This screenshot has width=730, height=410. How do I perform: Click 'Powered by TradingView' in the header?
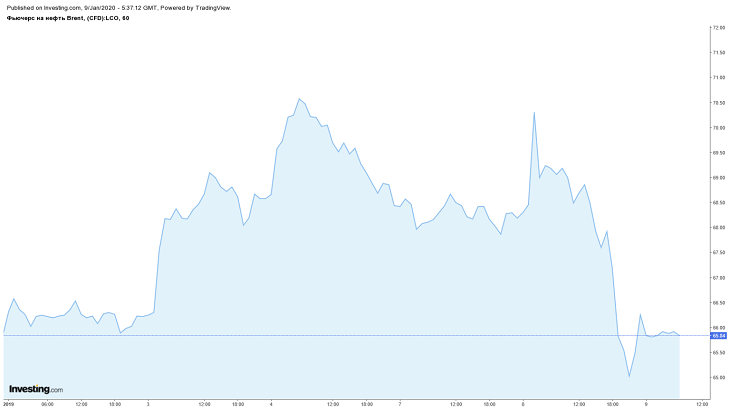pos(196,7)
